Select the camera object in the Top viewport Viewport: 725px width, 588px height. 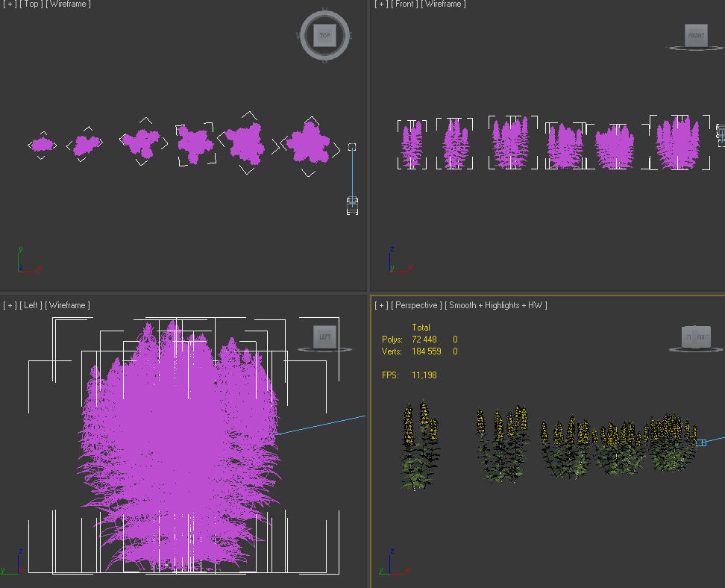coord(352,205)
